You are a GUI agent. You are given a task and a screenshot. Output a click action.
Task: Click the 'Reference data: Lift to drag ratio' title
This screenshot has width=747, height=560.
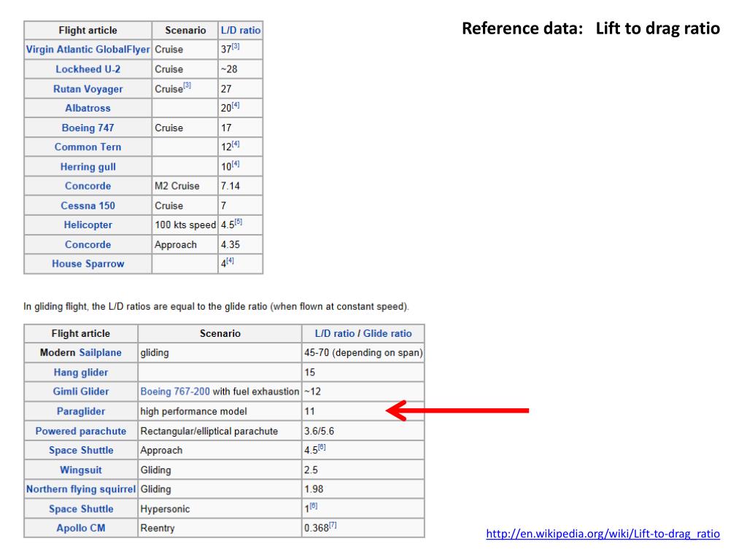[x=591, y=28]
